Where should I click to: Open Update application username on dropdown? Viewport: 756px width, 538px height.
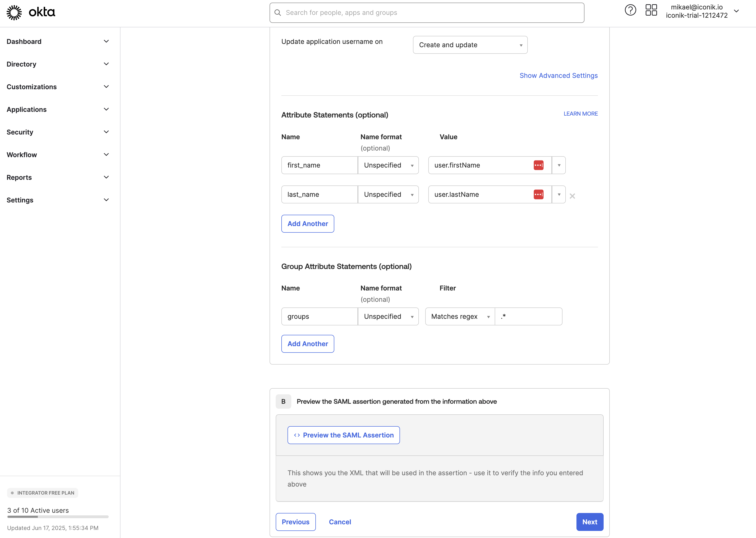[x=470, y=45]
